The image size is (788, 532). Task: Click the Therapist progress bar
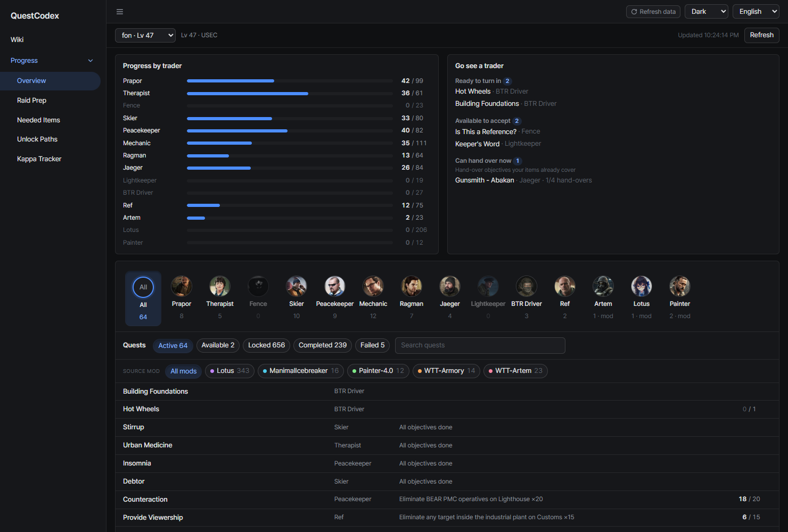tap(290, 93)
